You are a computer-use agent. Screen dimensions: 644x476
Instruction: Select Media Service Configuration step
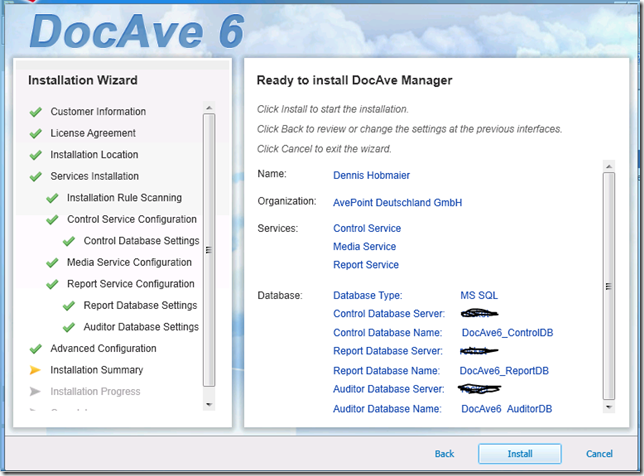pyautogui.click(x=129, y=262)
